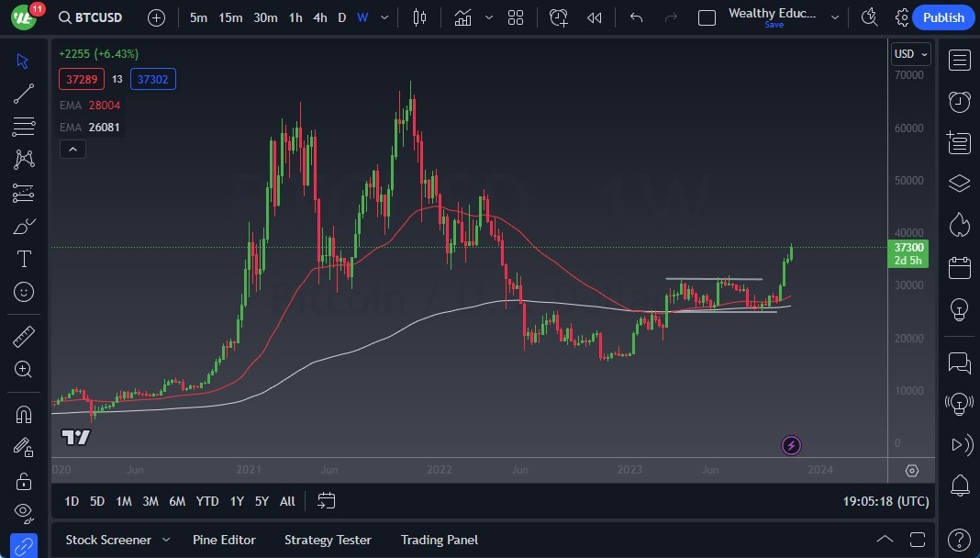Select the 1Y date range
980x558 pixels.
(236, 501)
